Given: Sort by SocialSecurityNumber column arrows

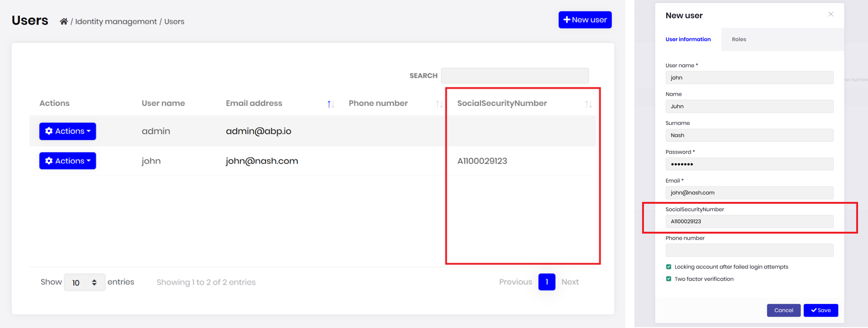Looking at the screenshot, I should [588, 104].
